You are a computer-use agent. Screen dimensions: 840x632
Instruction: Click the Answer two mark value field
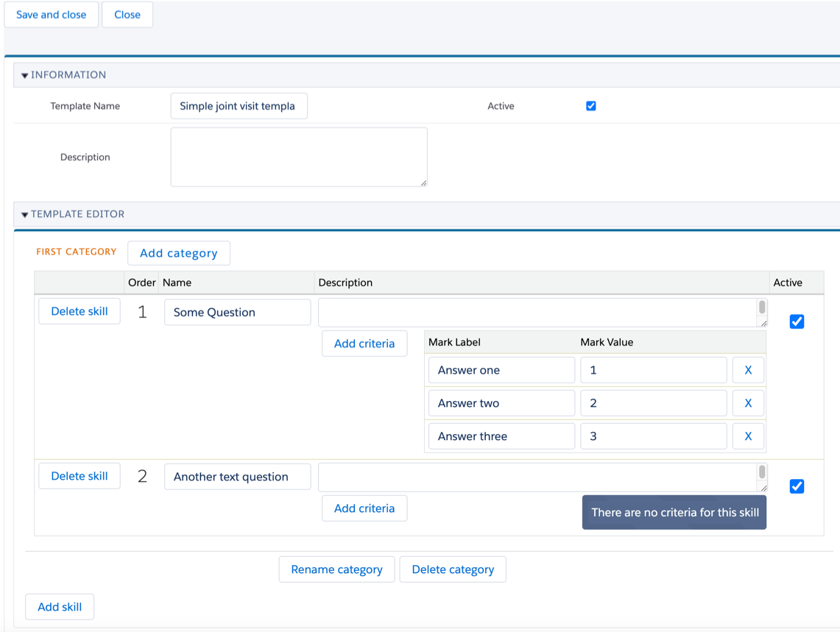[x=653, y=403]
